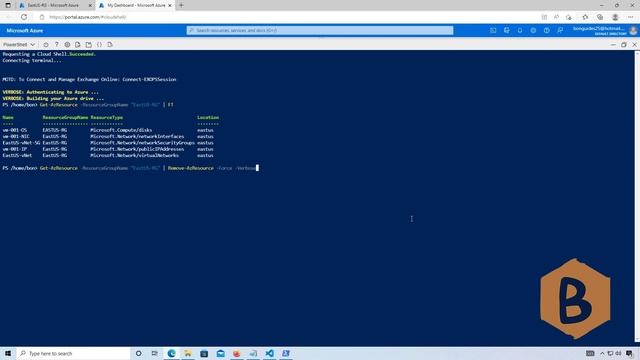The width and height of the screenshot is (640, 360).
Task: Click the terminal vertical scrollbar
Action: tap(637, 196)
